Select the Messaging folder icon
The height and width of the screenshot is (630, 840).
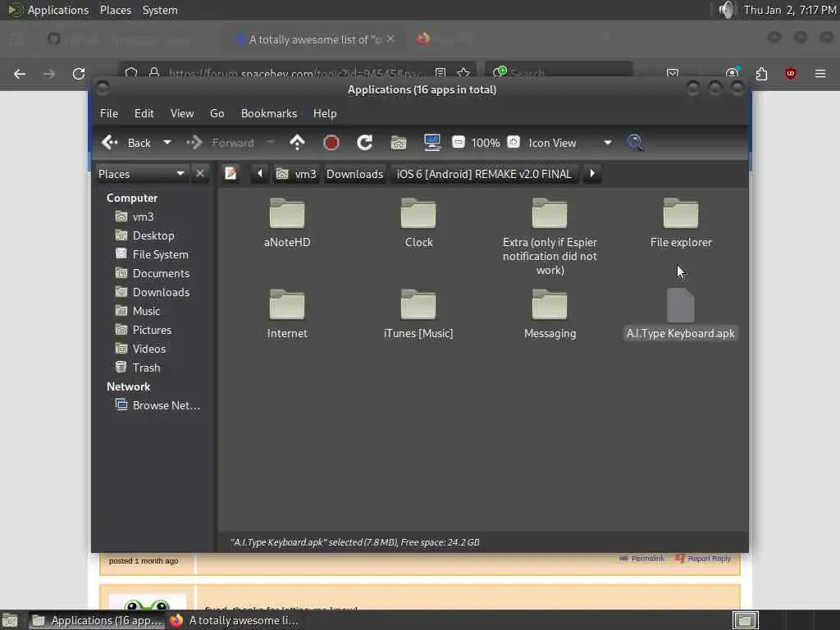(550, 304)
